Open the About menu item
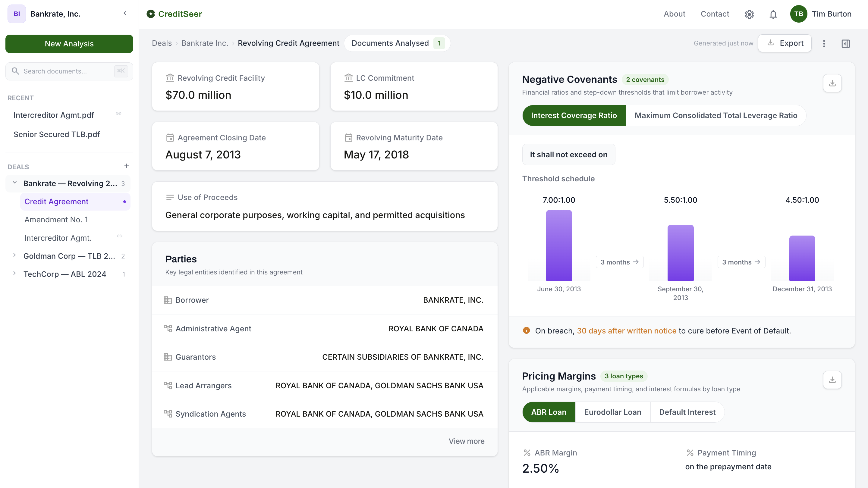 (x=674, y=14)
